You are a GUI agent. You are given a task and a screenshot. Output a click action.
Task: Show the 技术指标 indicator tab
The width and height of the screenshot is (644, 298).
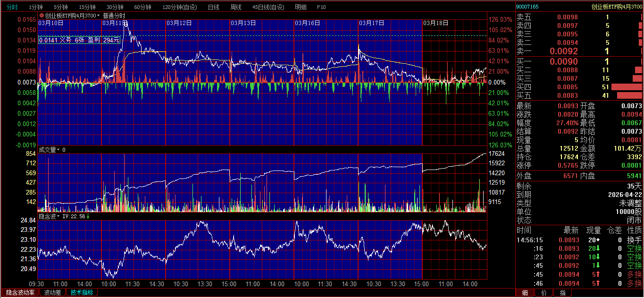(x=82, y=293)
